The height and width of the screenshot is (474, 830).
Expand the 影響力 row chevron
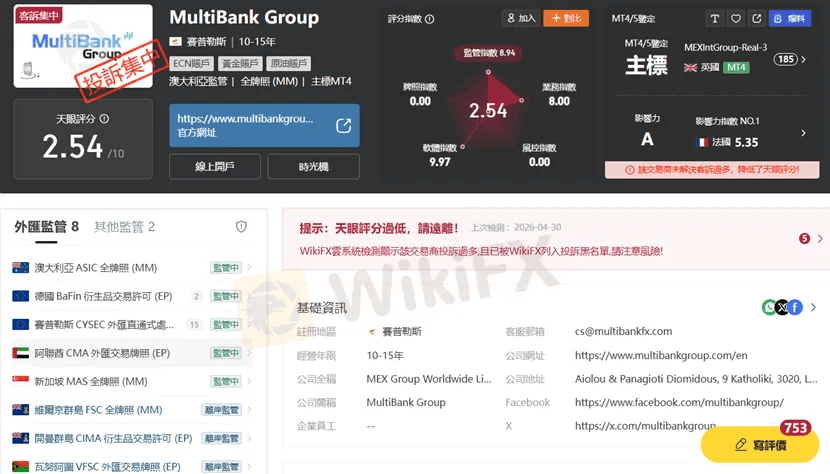click(804, 133)
